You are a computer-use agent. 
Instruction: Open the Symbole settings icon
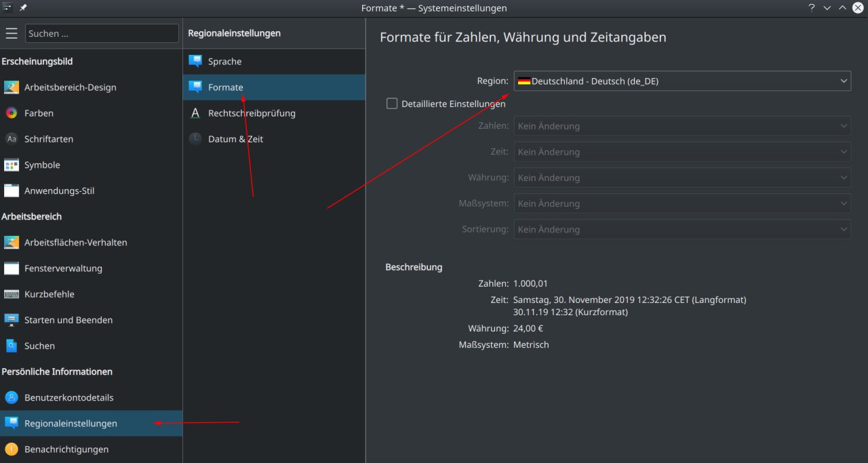tap(12, 165)
